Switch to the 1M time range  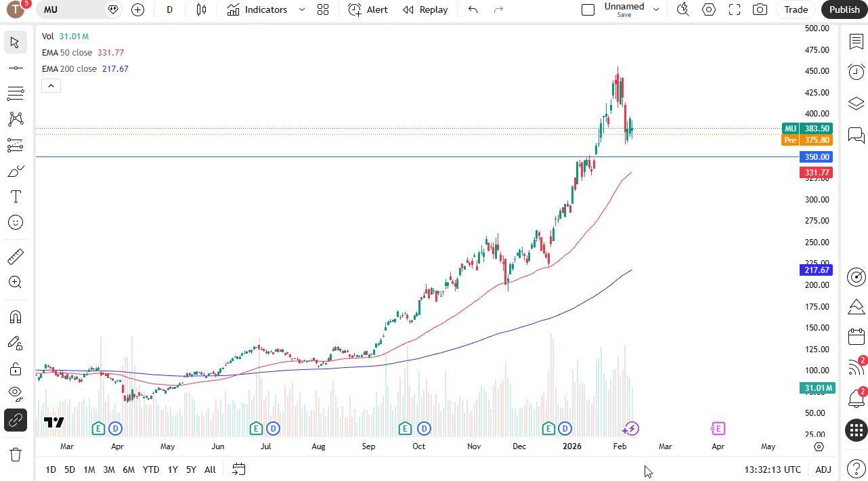(x=89, y=469)
